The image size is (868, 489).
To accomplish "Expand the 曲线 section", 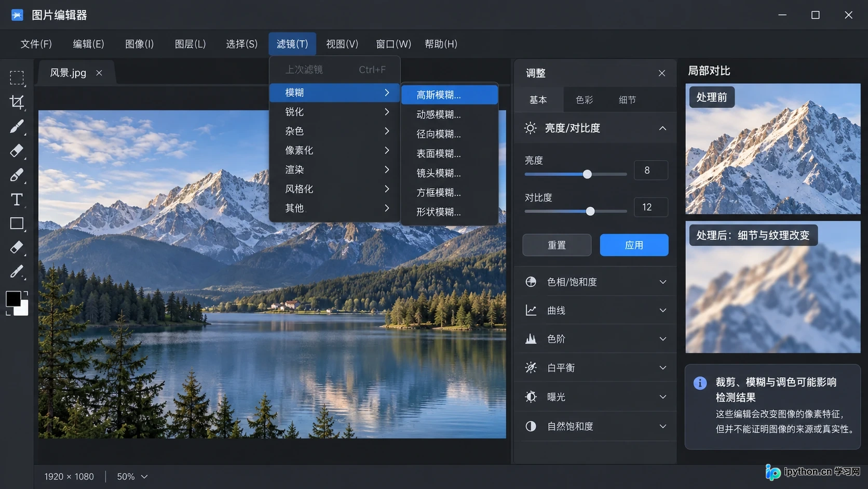I will pos(663,310).
